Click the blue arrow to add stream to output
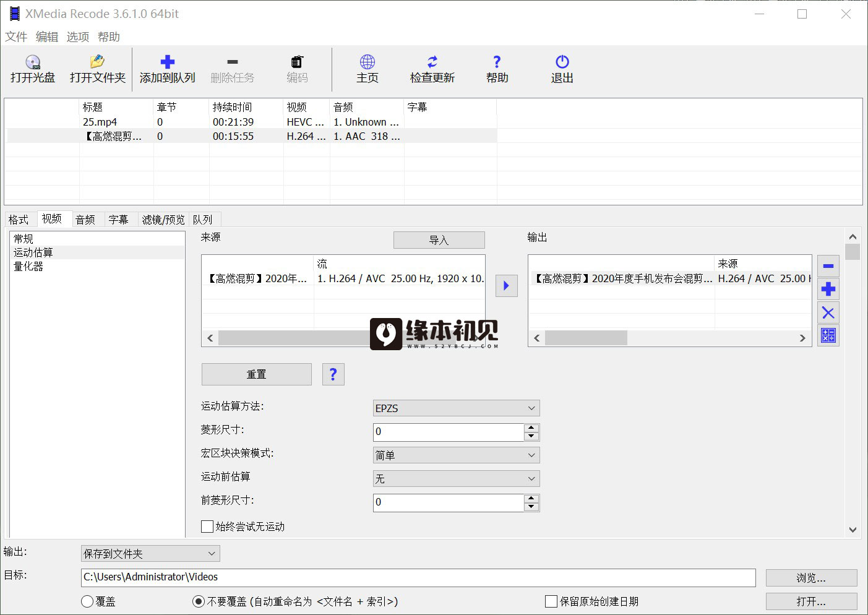868x615 pixels. (507, 286)
